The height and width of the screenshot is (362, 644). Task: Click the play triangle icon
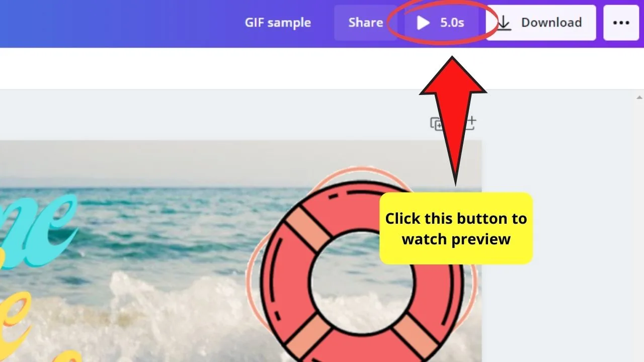[423, 23]
